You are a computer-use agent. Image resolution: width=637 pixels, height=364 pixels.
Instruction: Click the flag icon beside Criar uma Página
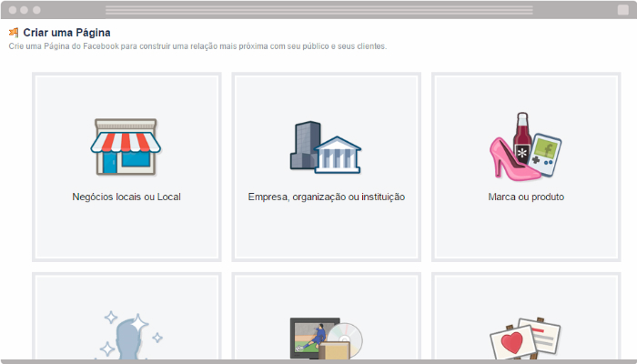tap(14, 33)
